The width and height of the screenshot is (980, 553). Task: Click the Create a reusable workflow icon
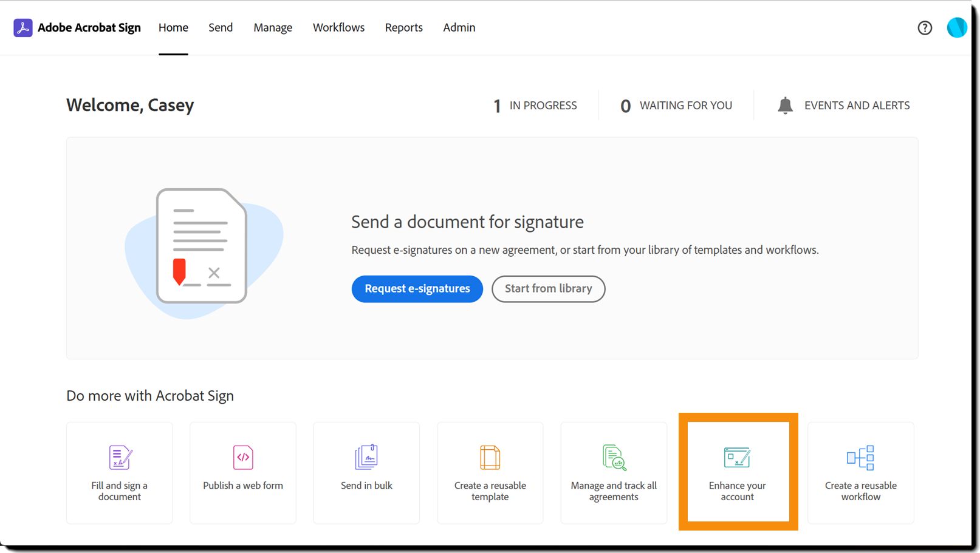click(860, 458)
